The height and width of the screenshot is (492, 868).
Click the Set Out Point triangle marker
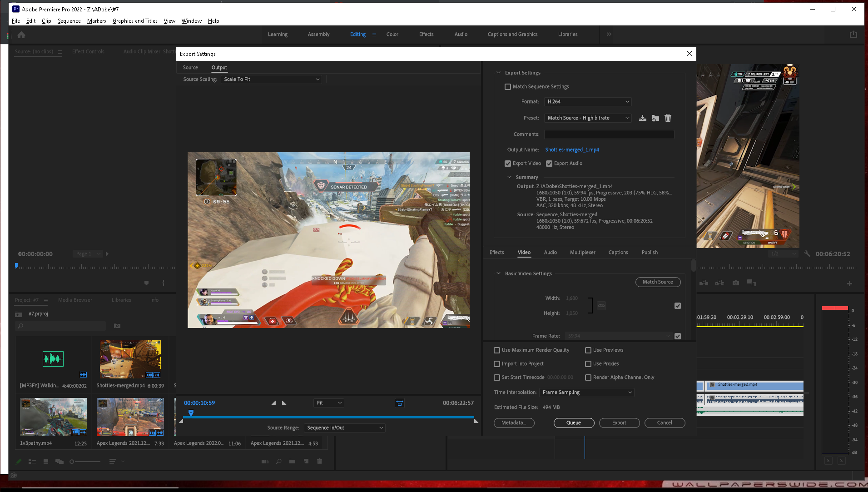pos(284,403)
